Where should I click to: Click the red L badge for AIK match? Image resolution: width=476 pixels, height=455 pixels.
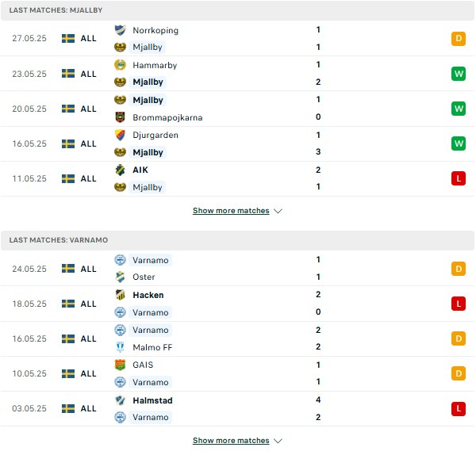tap(459, 178)
